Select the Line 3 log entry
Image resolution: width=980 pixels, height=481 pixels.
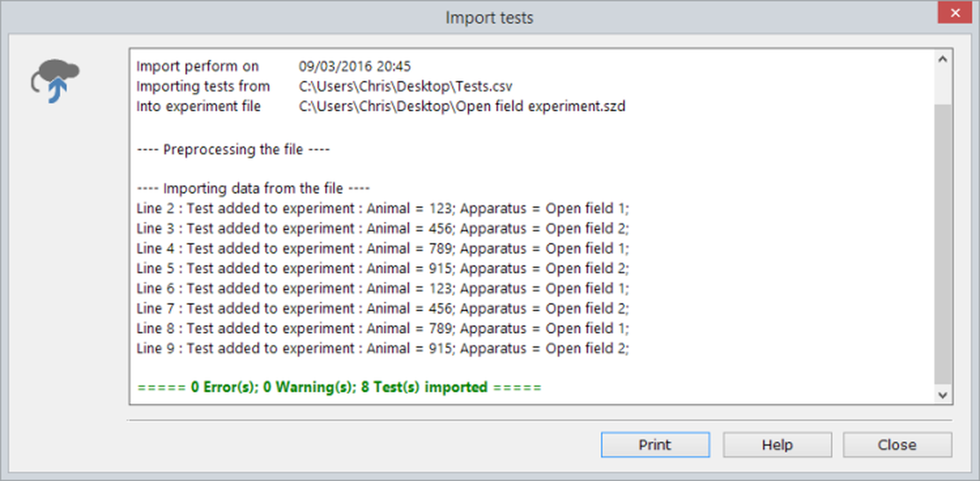[x=382, y=229]
